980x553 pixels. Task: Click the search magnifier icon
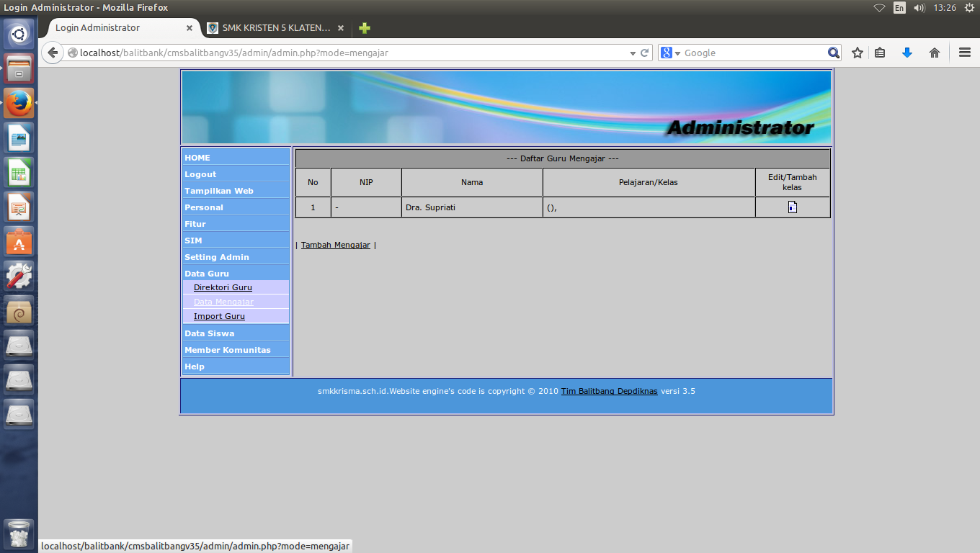click(x=834, y=53)
